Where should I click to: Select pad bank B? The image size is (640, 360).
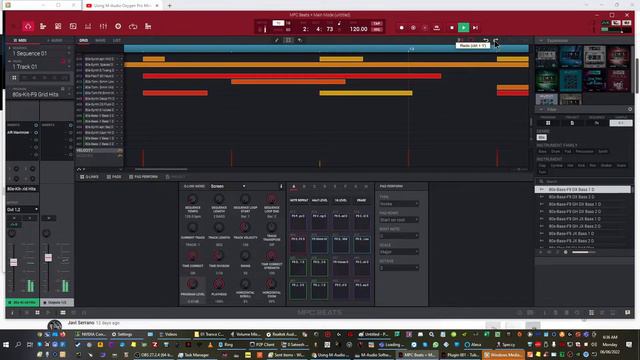(304, 187)
